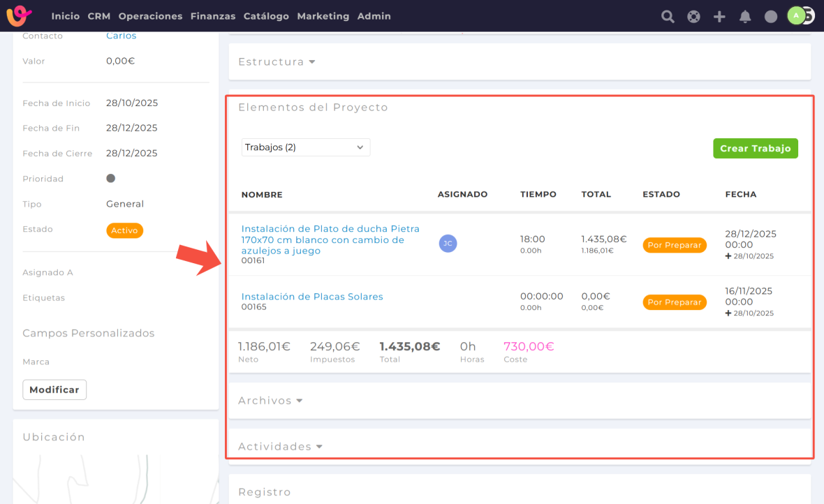Go to the Marketing menu
The image size is (824, 504).
tap(323, 16)
